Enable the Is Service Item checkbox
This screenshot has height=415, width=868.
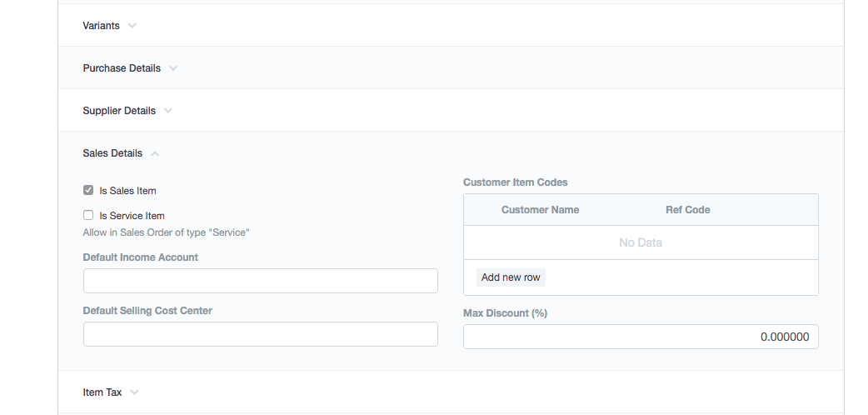(x=88, y=215)
